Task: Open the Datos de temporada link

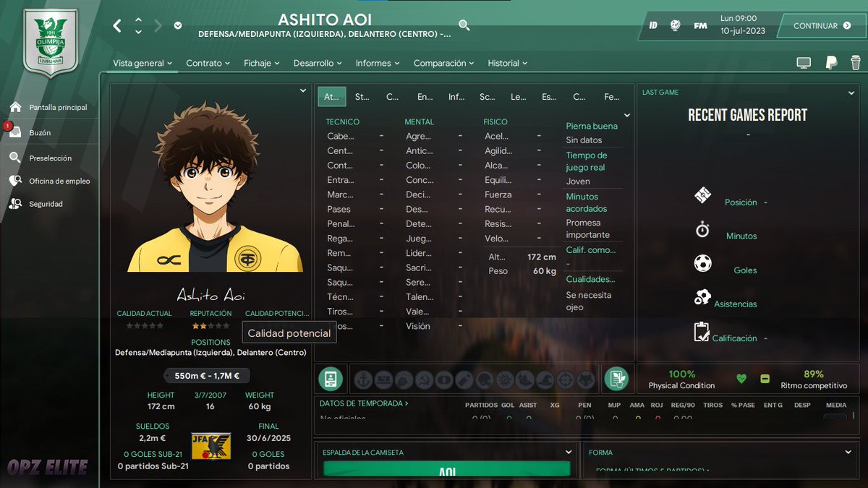Action: (x=363, y=403)
